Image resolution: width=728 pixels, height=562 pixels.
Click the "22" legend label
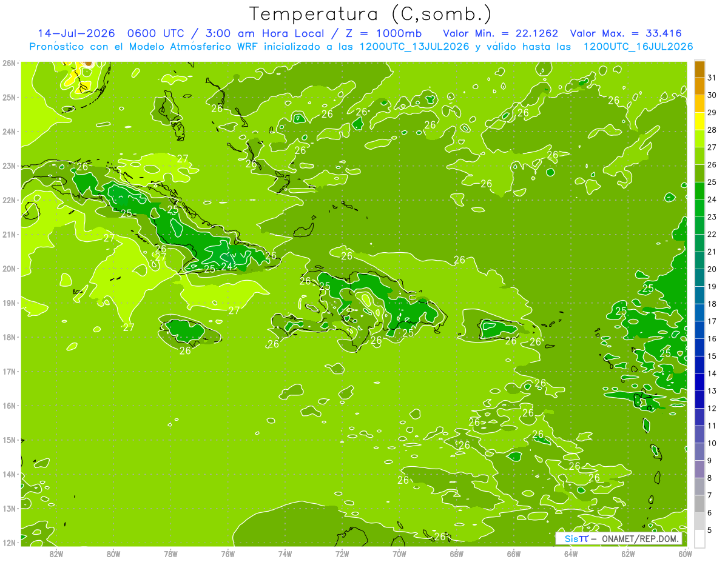712,234
